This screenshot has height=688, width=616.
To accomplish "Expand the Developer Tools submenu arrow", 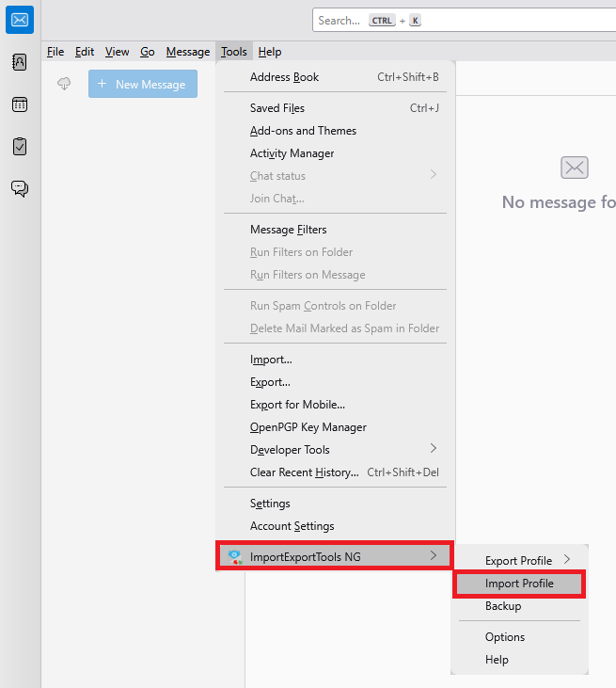I will [434, 448].
